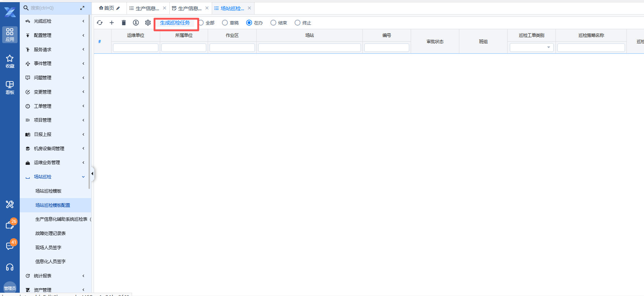This screenshot has height=296, width=644.
Task: Click the headset support icon
Action: click(x=10, y=267)
